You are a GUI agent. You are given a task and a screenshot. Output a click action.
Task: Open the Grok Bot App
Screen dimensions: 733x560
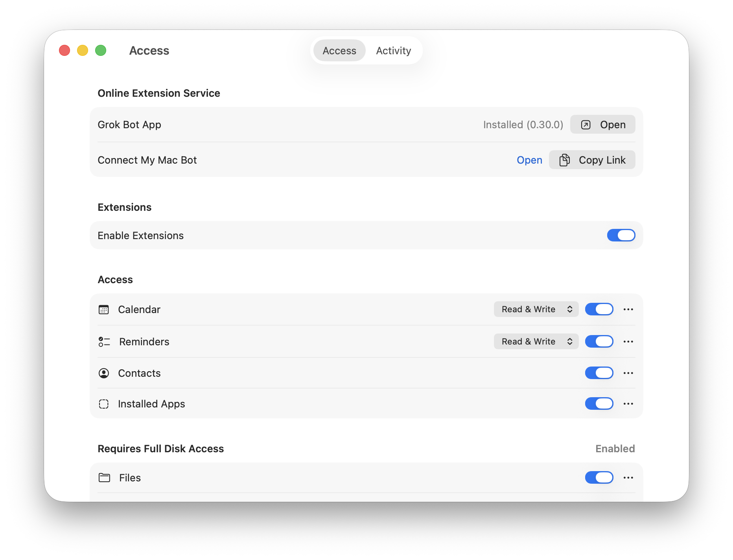(x=603, y=125)
